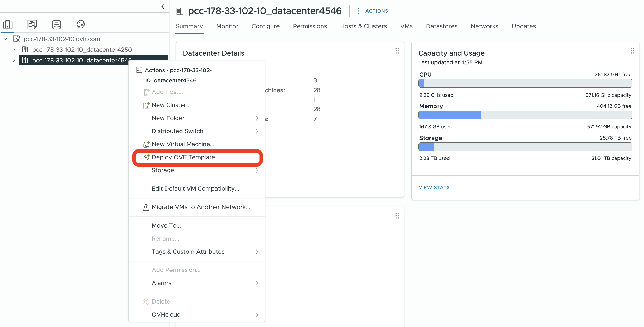Open the Storage submenu arrow

pyautogui.click(x=257, y=170)
